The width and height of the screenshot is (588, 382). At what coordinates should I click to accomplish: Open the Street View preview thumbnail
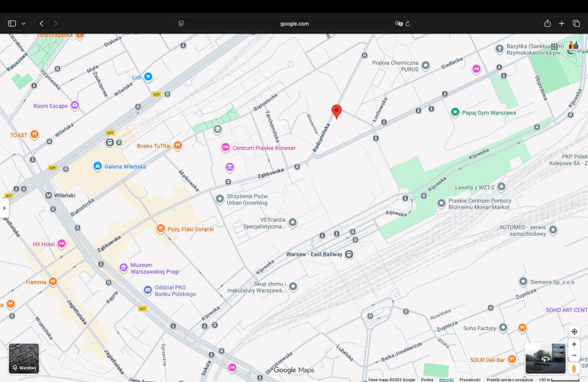(x=545, y=358)
